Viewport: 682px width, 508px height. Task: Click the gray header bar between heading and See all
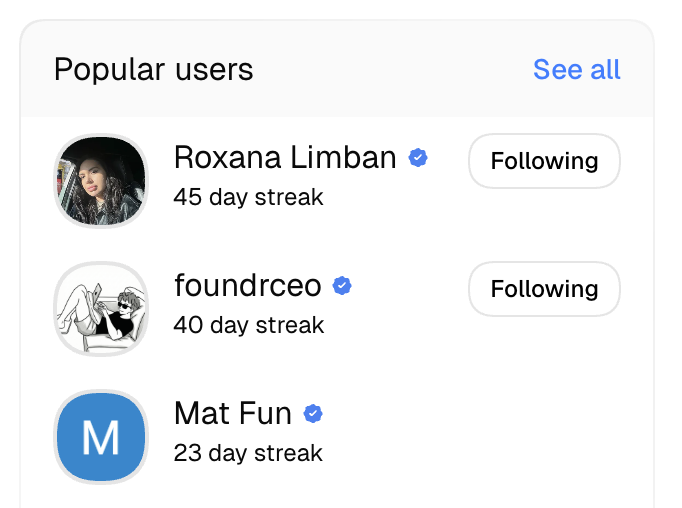(390, 70)
